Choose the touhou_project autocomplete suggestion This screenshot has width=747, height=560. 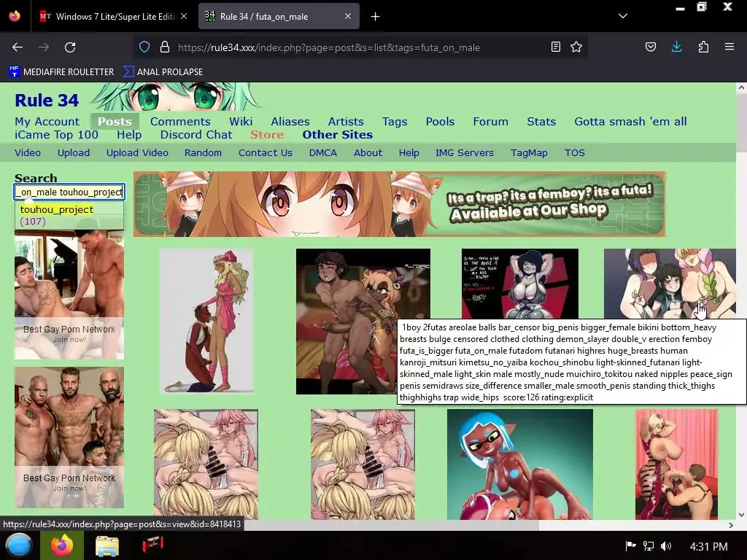(69, 215)
